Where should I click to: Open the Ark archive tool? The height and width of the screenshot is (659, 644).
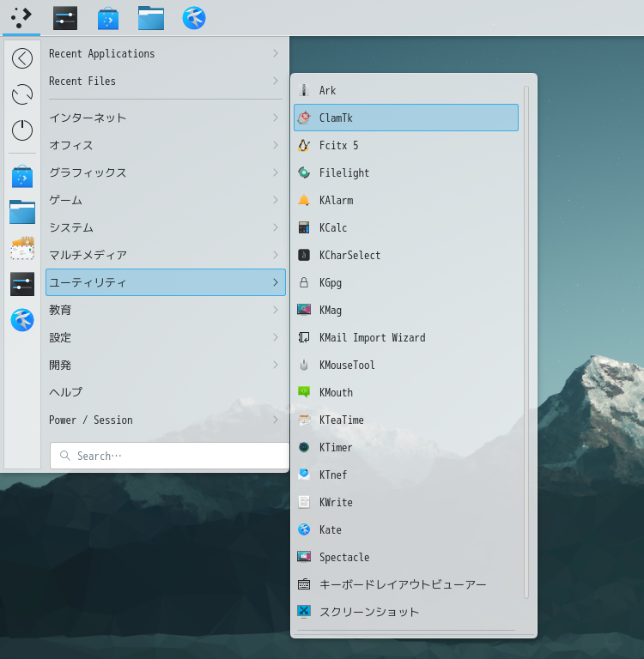(406, 90)
